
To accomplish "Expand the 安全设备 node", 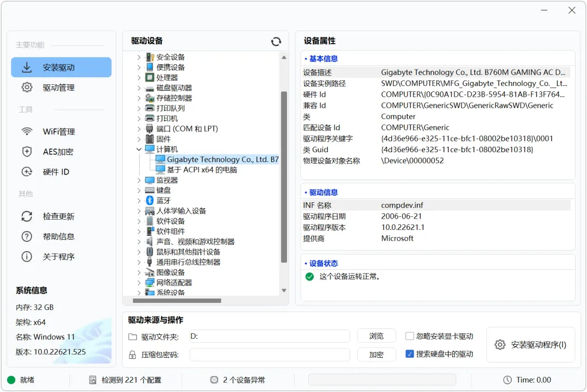I will pos(139,57).
